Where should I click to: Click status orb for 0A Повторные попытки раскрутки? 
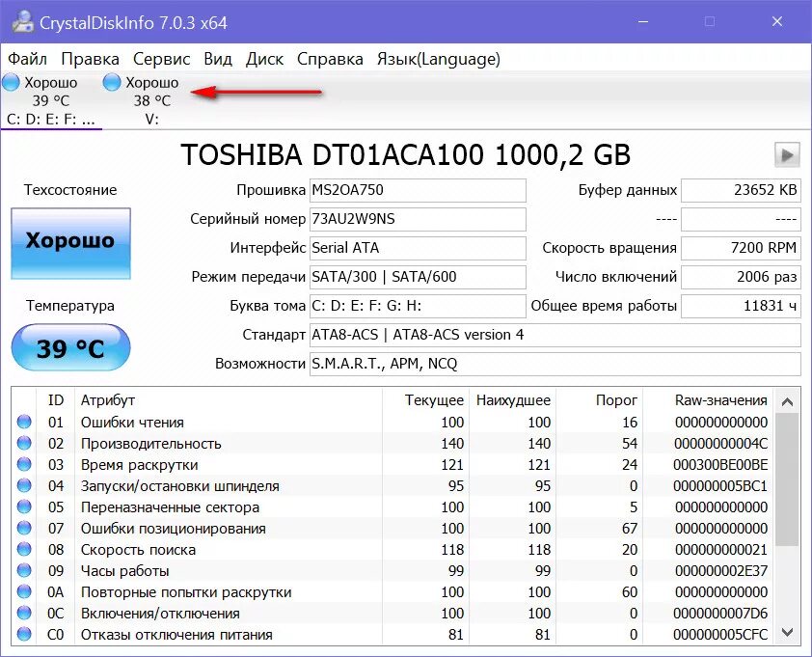pos(24,591)
